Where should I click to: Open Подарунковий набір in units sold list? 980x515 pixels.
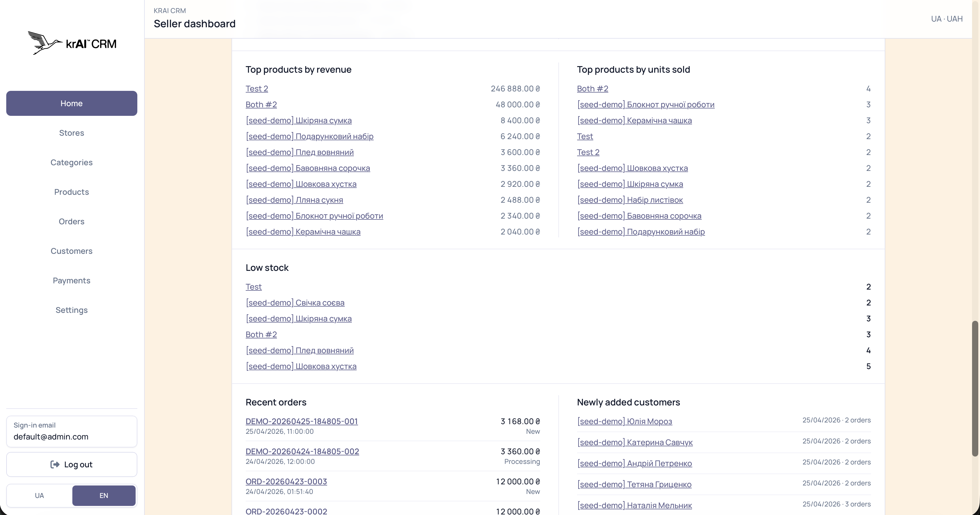click(641, 231)
